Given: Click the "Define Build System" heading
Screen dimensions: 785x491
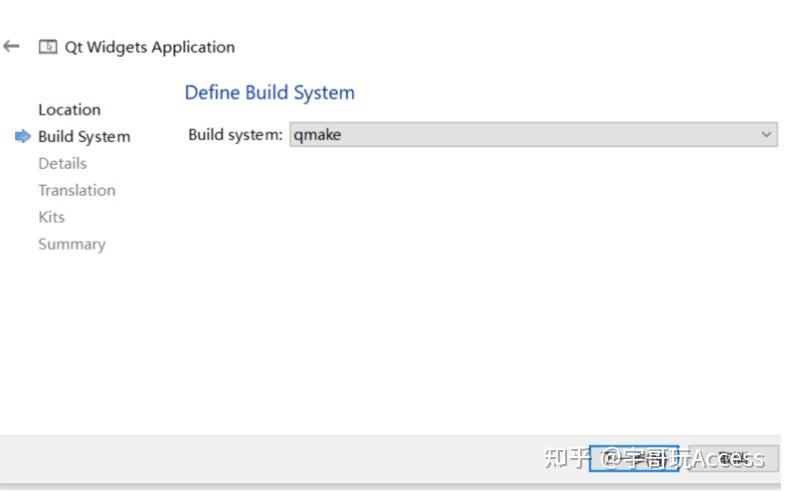Looking at the screenshot, I should (269, 93).
